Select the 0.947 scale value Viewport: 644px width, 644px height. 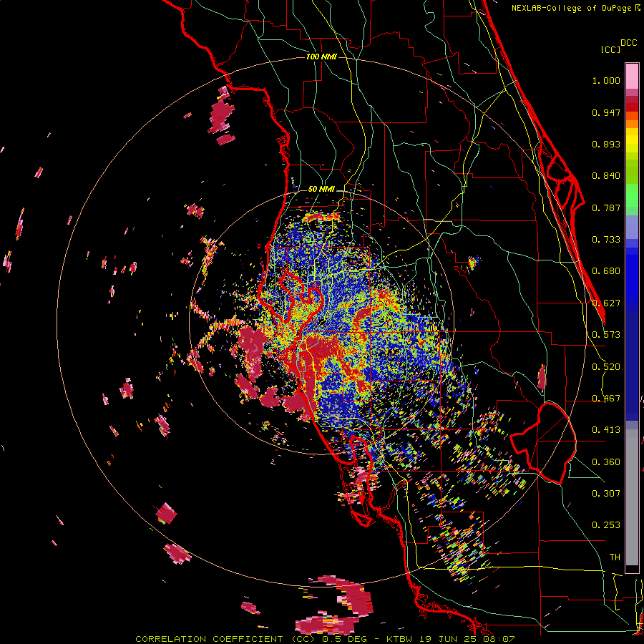click(x=606, y=112)
